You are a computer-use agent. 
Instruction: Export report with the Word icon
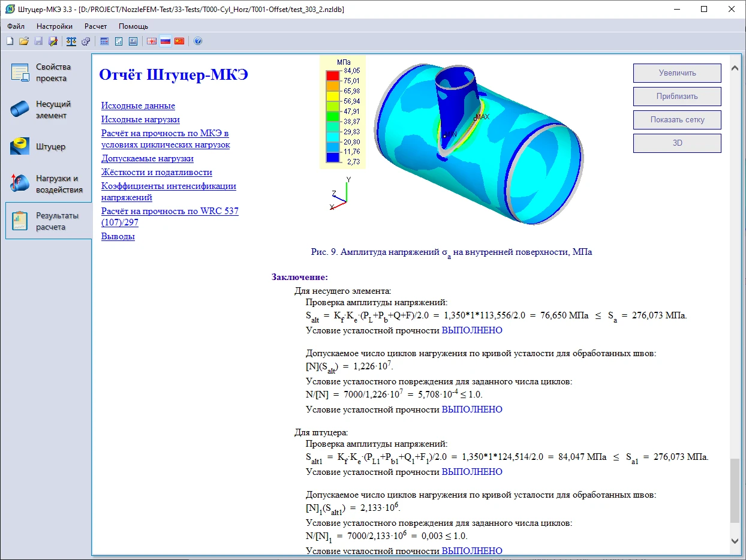133,41
